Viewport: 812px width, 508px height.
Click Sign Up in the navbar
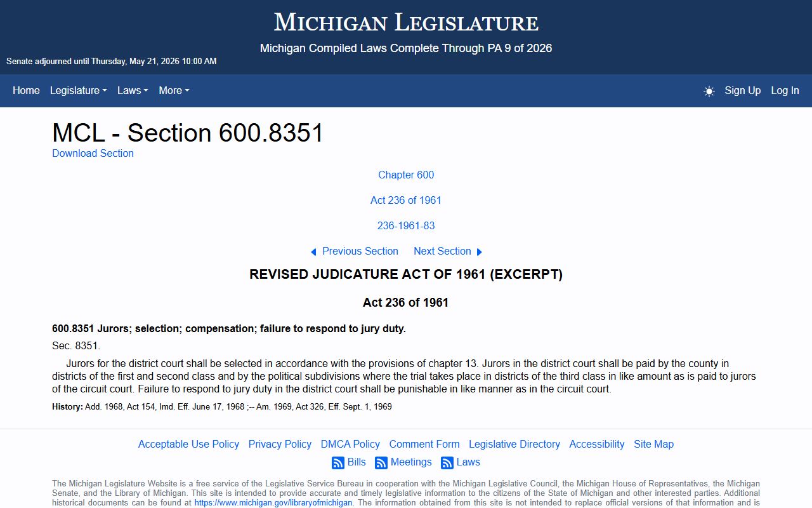pyautogui.click(x=742, y=90)
